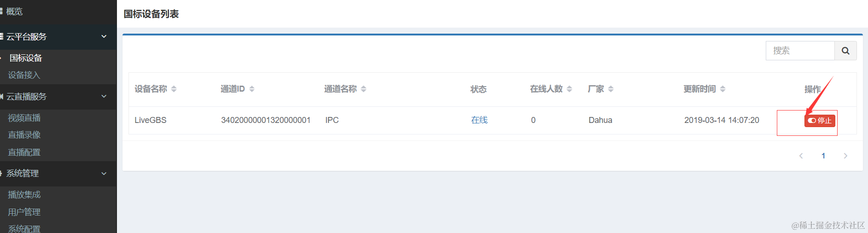Open 播放集成 menu item
Viewport: 868px width, 233px height.
24,195
